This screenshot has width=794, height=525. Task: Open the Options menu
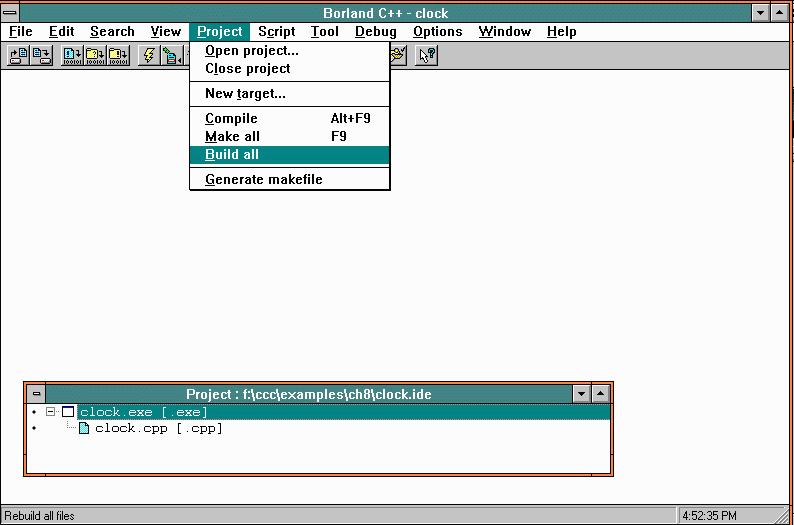click(437, 31)
